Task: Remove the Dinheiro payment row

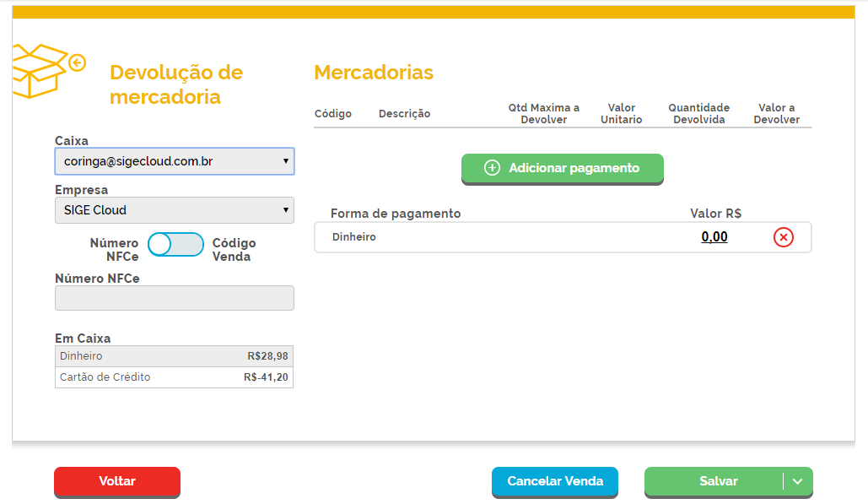Action: point(784,237)
